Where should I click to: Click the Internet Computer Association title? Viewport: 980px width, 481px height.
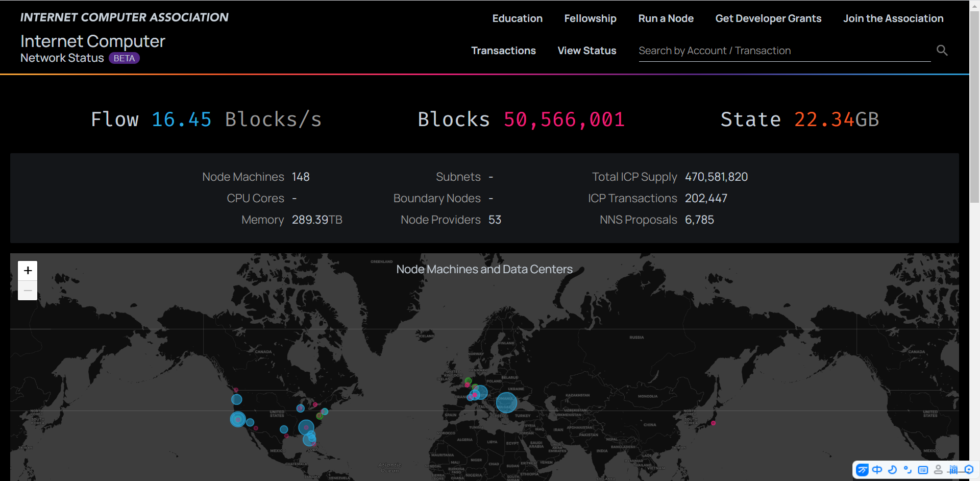(x=124, y=17)
